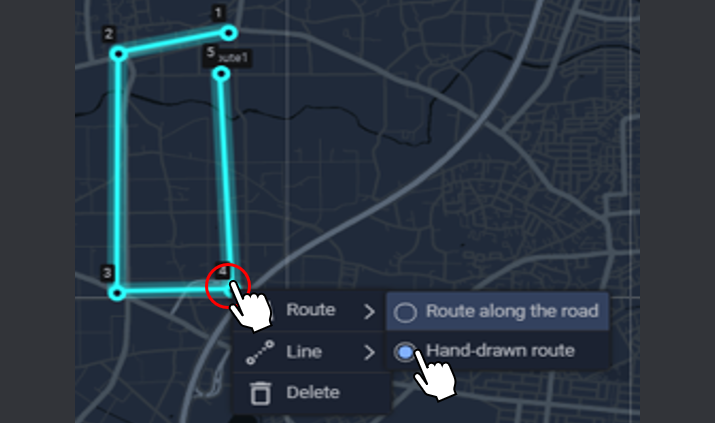Click waypoint 5 node near the route1 label
The height and width of the screenshot is (423, 715).
point(221,73)
